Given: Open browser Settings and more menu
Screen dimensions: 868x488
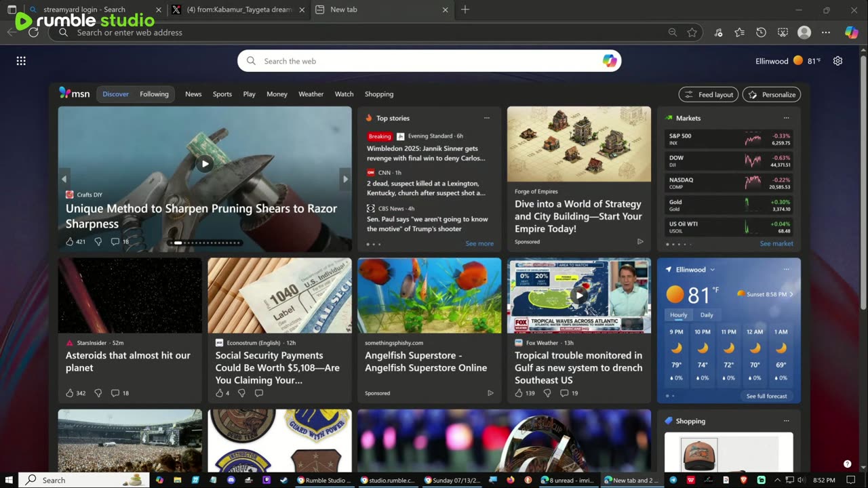Looking at the screenshot, I should coord(825,33).
